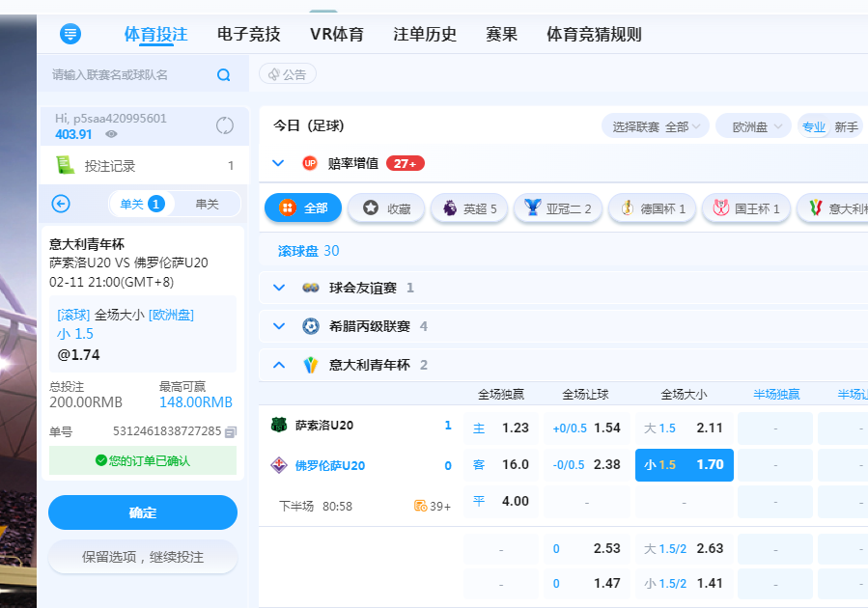Viewport: 868px width, 608px height.
Task: Click the blue menu icon at top left
Action: tap(70, 34)
